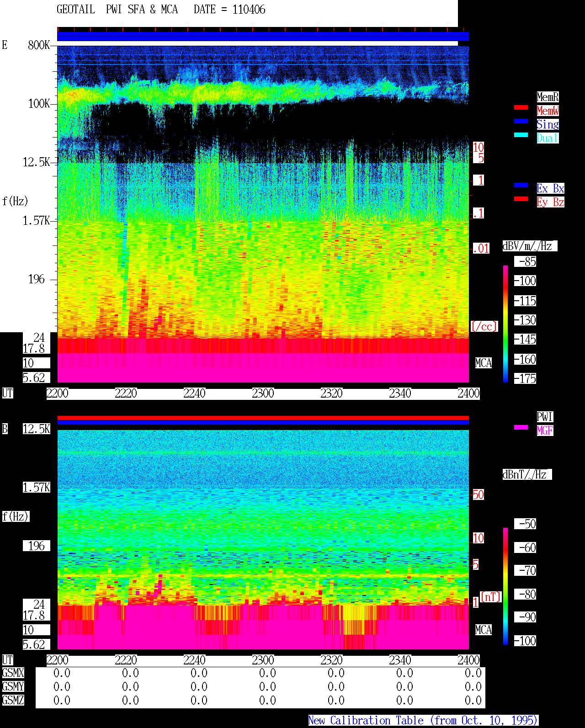Click the blue Sing legend swatch

tap(521, 121)
